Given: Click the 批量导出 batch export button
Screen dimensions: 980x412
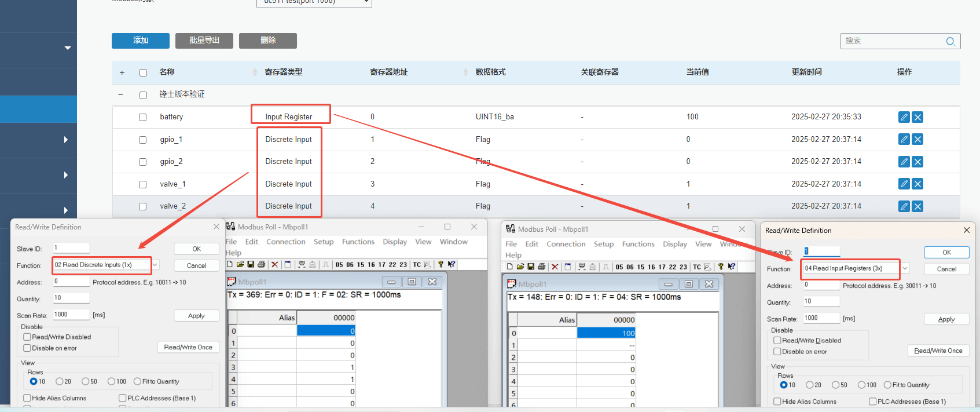Looking at the screenshot, I should click(204, 41).
